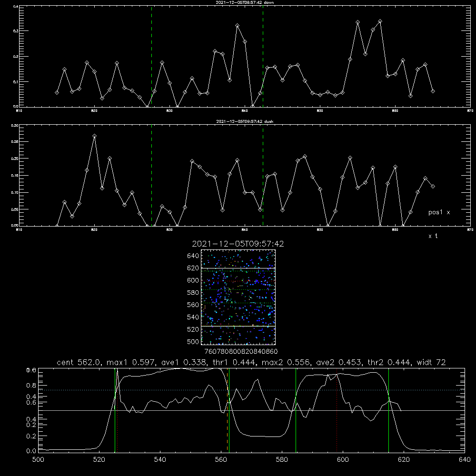Click the dawn plot's highest diamond marker near 858
Screen dimensions: 476x476
pyautogui.click(x=380, y=21)
